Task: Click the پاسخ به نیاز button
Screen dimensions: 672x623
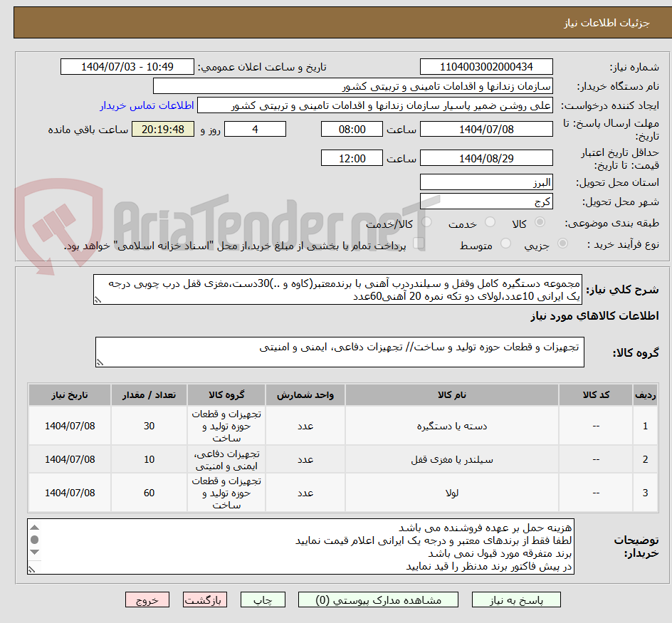Action: pyautogui.click(x=516, y=600)
